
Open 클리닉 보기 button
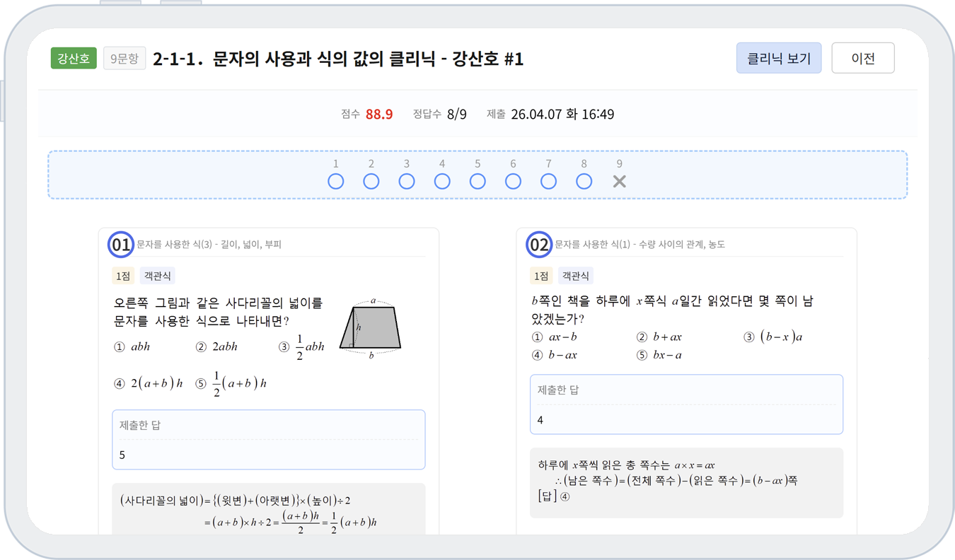(x=779, y=58)
